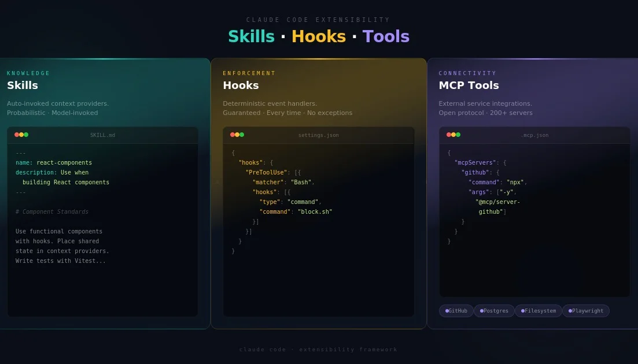Click red dot in settings.json window

[x=233, y=135]
